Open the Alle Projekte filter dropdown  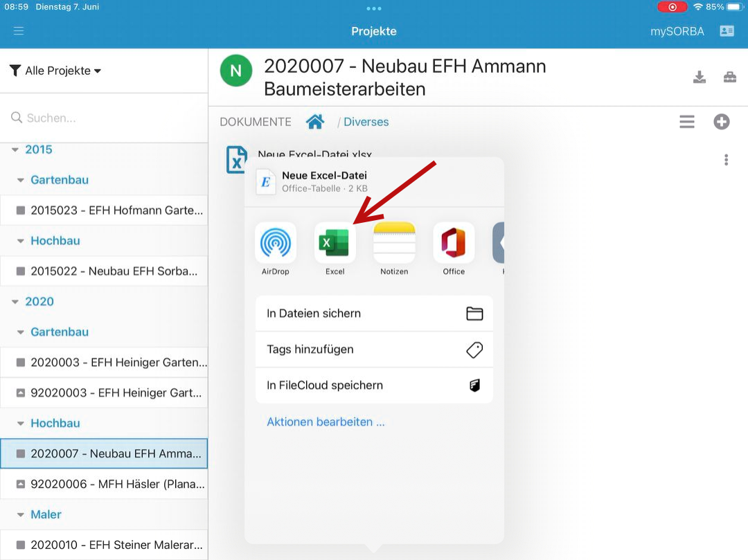[57, 71]
